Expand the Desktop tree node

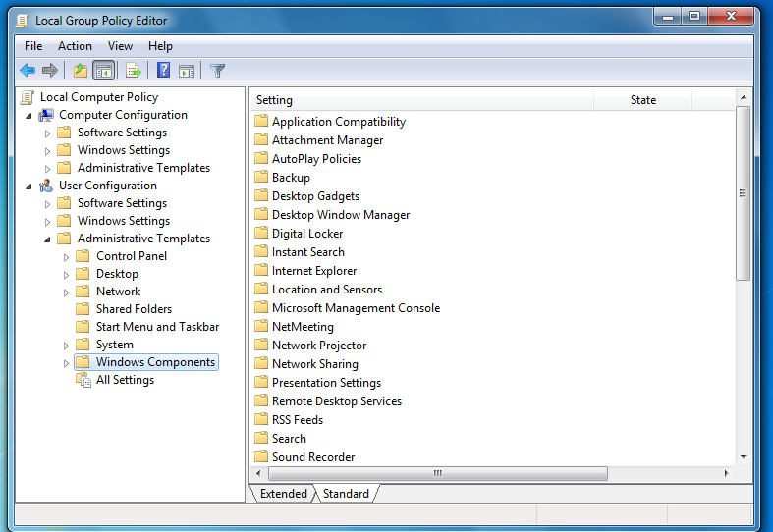66,275
